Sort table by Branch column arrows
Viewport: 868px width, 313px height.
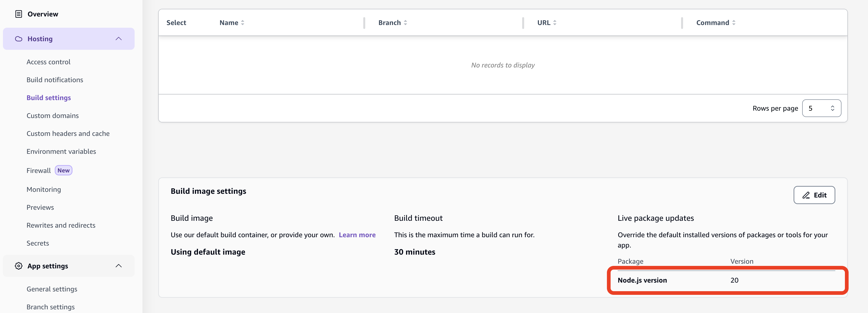[405, 23]
